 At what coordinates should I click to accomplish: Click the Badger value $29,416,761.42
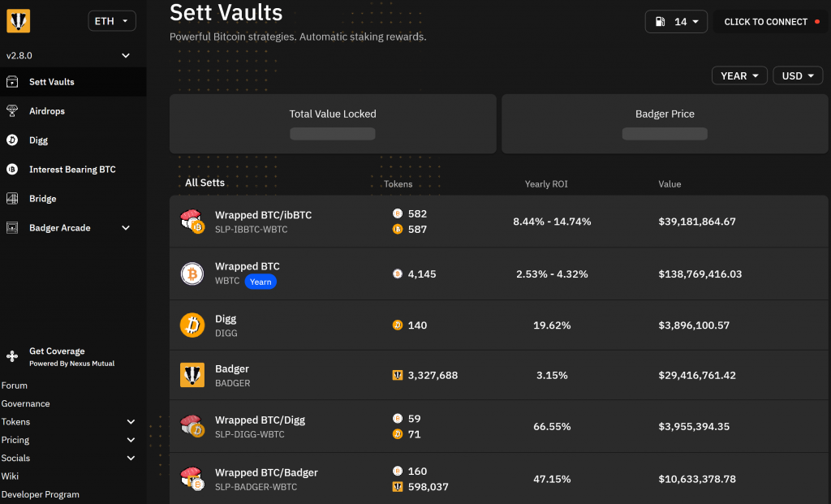697,375
